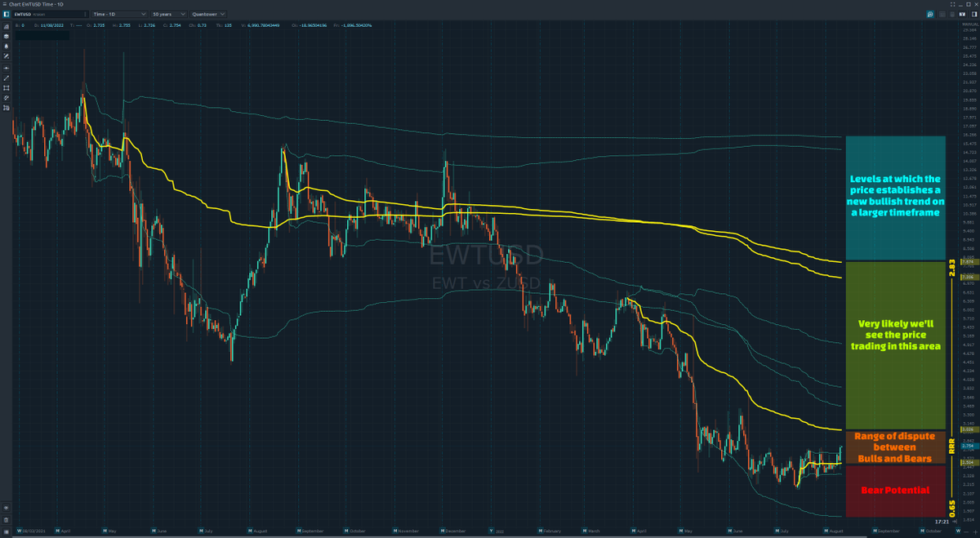Viewport: 980px width, 538px height.
Task: Open the chart style tool
Action: [7, 27]
